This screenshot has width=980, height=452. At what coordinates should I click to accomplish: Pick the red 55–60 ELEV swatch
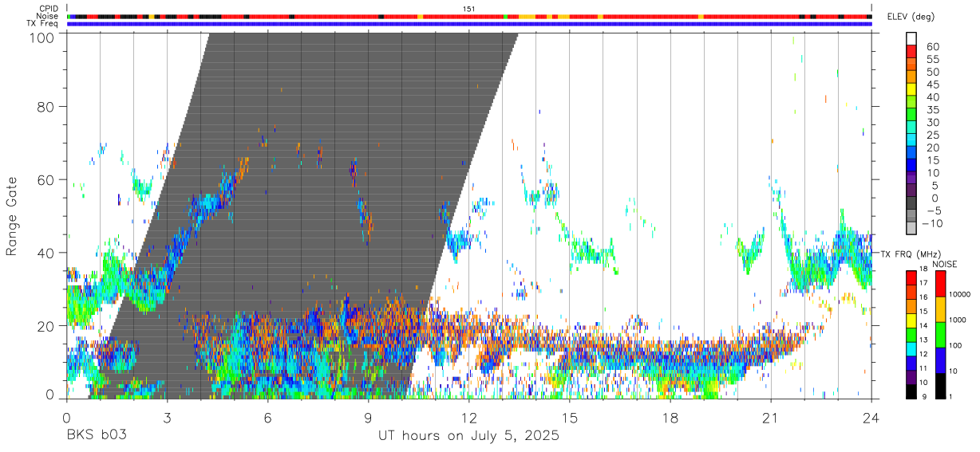pyautogui.click(x=911, y=53)
